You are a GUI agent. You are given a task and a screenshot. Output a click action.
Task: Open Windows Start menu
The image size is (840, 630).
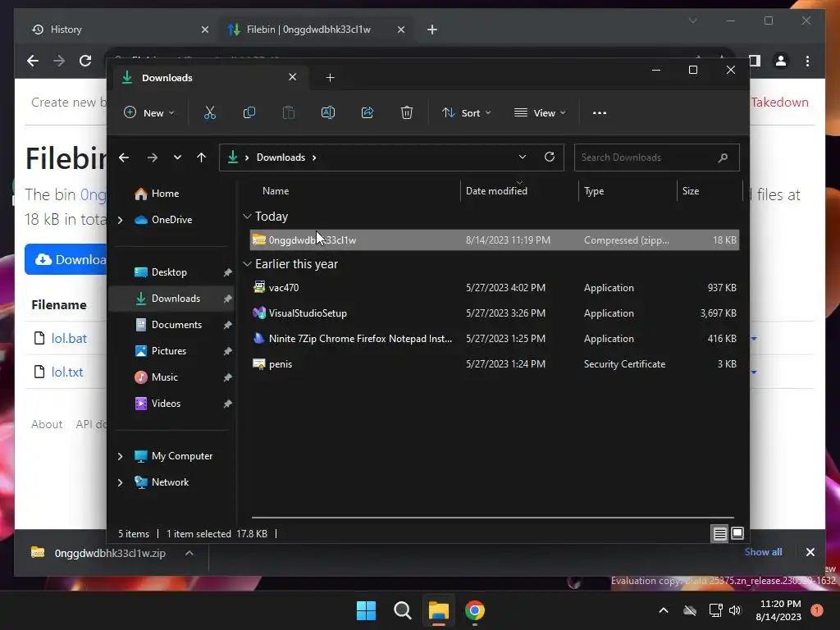click(x=367, y=610)
